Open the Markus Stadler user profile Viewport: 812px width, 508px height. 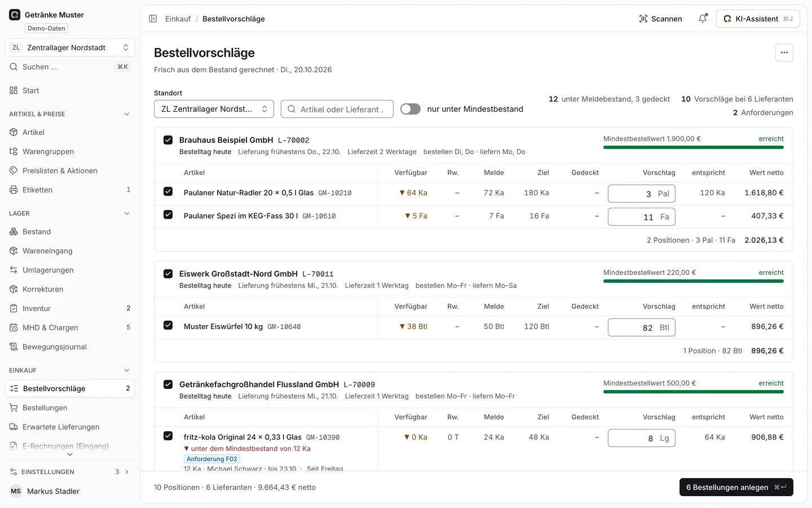coord(70,491)
